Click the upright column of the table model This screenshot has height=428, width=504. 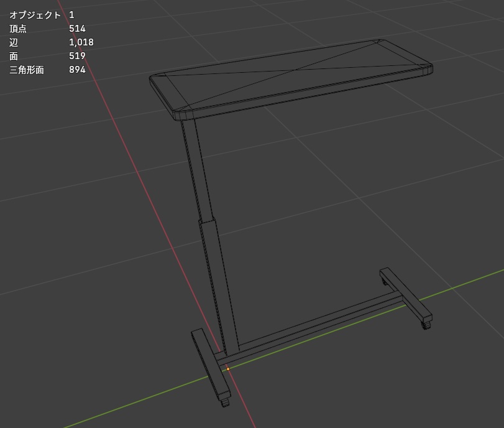pyautogui.click(x=210, y=236)
